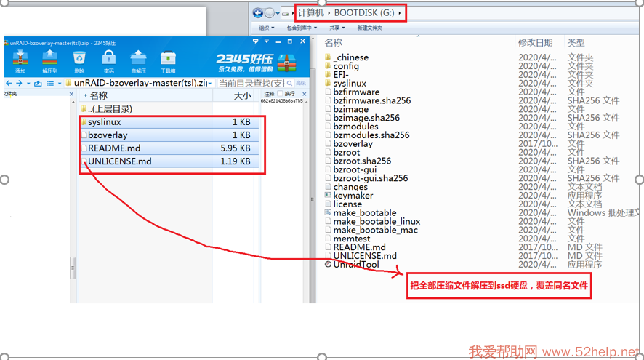Toggle the 换行 (line wrap) checkbox

point(281,94)
